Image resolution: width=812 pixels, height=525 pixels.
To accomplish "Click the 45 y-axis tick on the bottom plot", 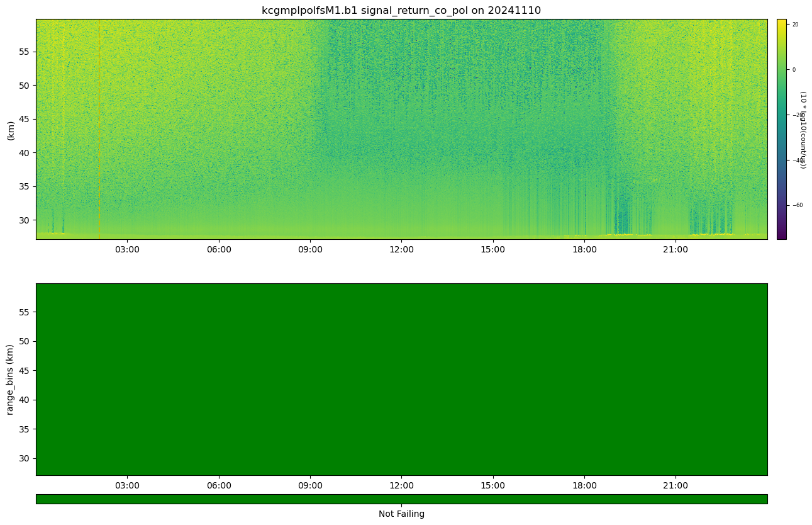I will click(x=25, y=370).
